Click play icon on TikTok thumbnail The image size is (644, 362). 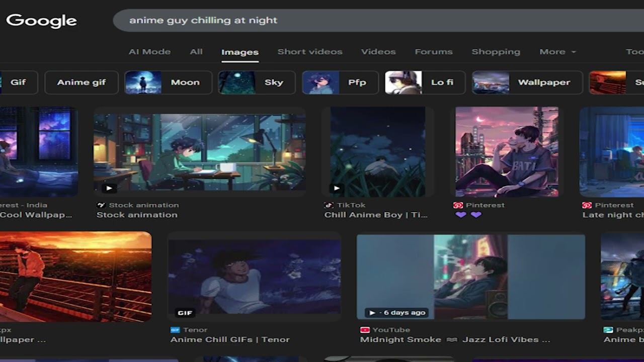337,189
